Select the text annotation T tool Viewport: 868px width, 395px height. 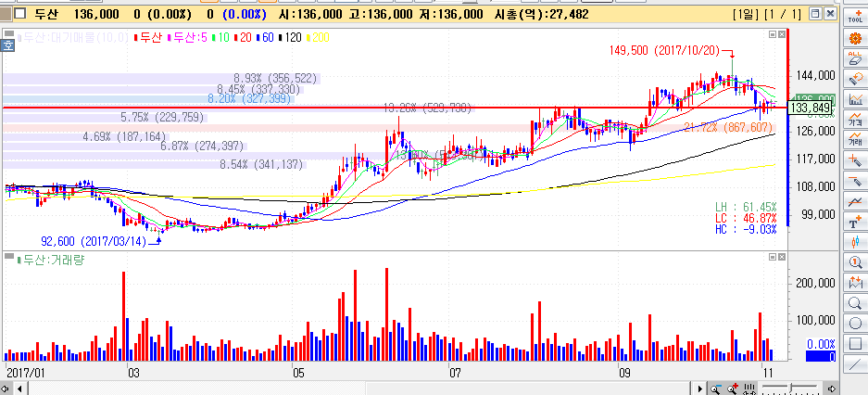click(x=856, y=222)
